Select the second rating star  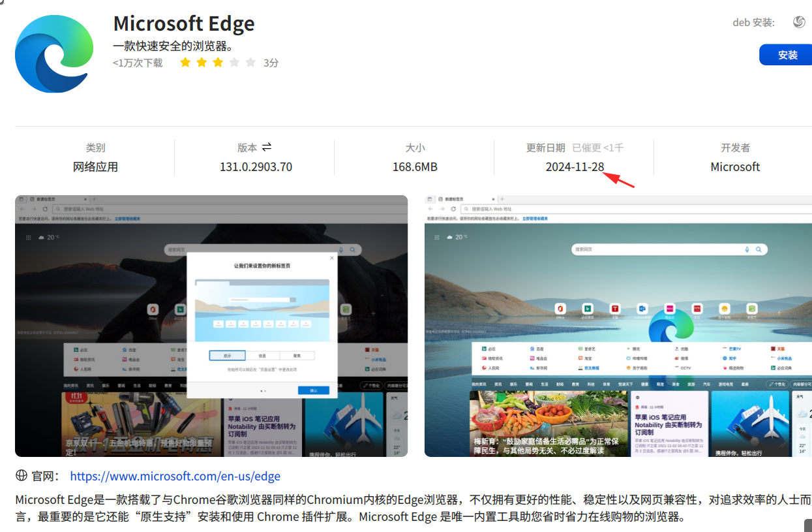(202, 63)
